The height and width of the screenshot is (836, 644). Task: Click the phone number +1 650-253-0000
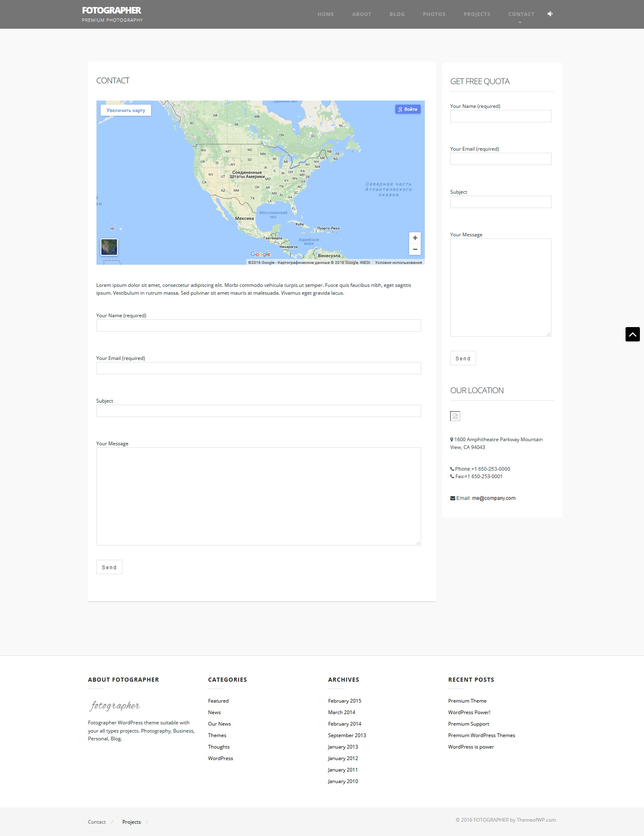pos(490,469)
